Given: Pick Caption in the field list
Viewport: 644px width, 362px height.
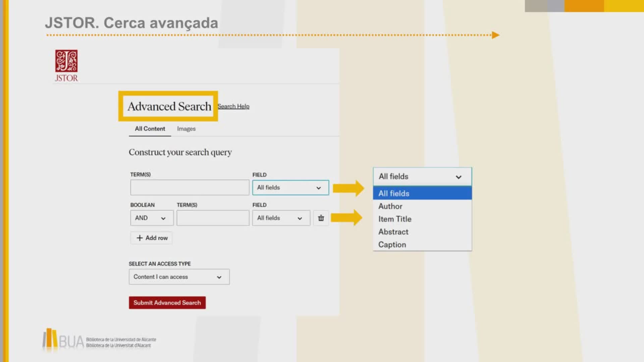Looking at the screenshot, I should point(392,245).
